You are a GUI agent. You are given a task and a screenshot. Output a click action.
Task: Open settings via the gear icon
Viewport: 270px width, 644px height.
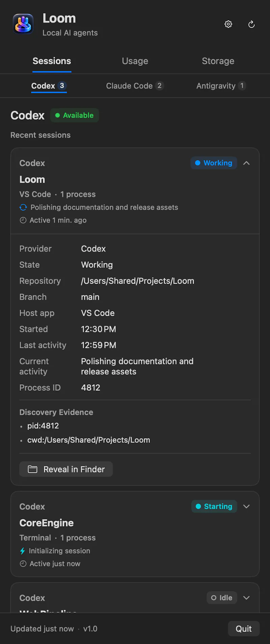coord(228,24)
